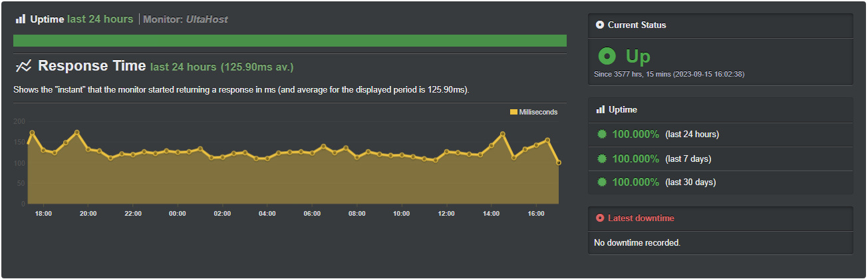Click the 100.000% last 24 hours value
Viewport: 868px width, 279px height.
coord(636,135)
